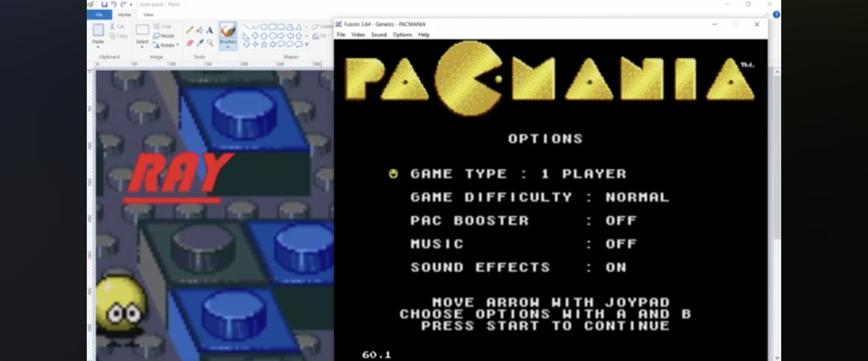Click Paint's vertical scrollbar thumb

click(x=777, y=157)
